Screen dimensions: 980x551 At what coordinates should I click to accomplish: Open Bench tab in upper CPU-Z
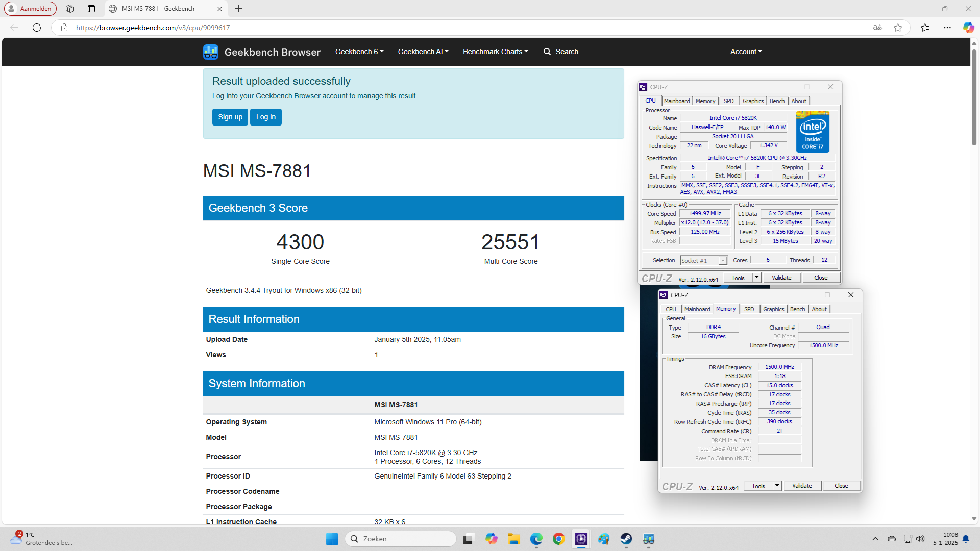[x=777, y=101]
